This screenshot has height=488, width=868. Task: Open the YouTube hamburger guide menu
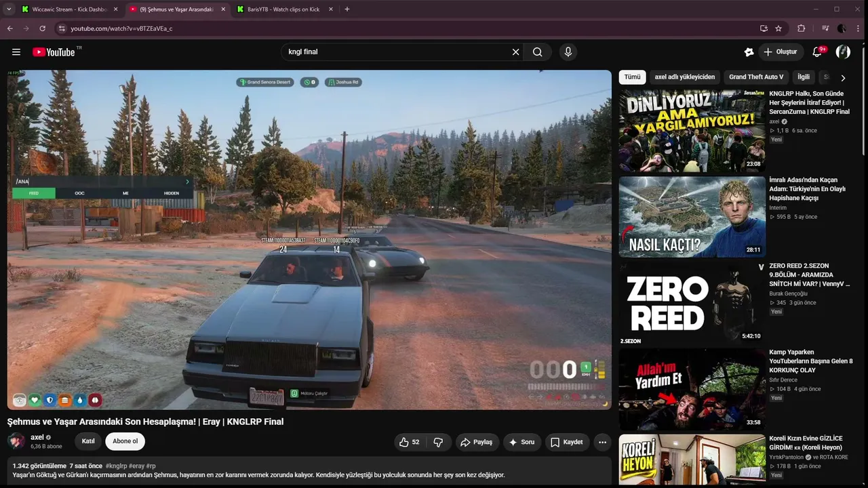point(16,52)
